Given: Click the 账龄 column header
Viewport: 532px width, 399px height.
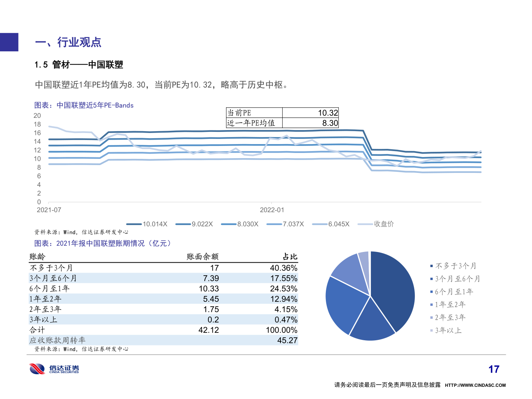Looking at the screenshot, I should [37, 257].
